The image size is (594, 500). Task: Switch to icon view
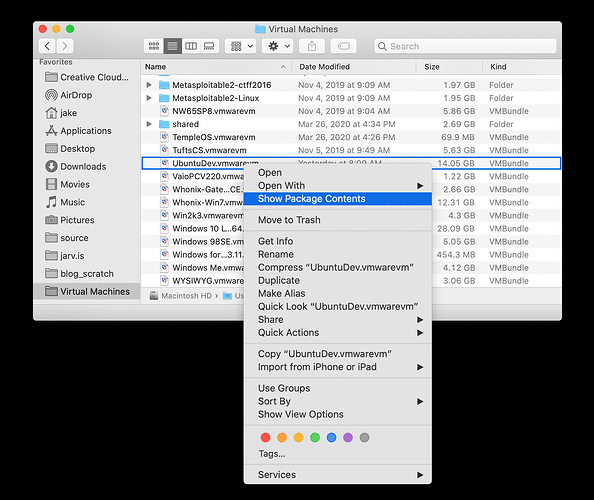[154, 46]
